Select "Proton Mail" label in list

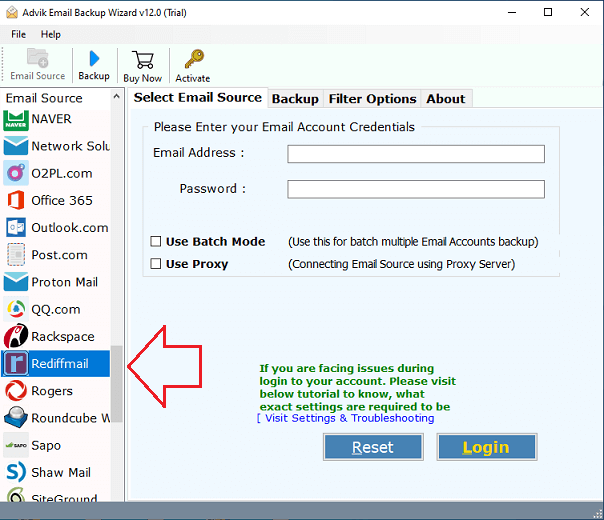click(x=65, y=282)
